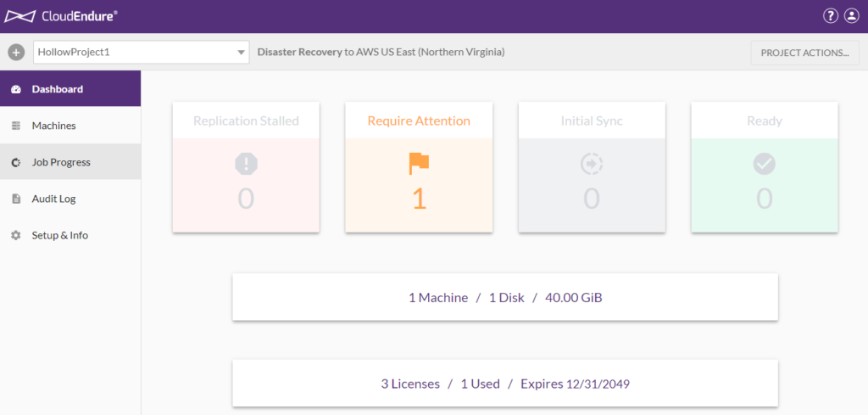Open the help question mark icon
This screenshot has height=415, width=868.
pos(830,16)
